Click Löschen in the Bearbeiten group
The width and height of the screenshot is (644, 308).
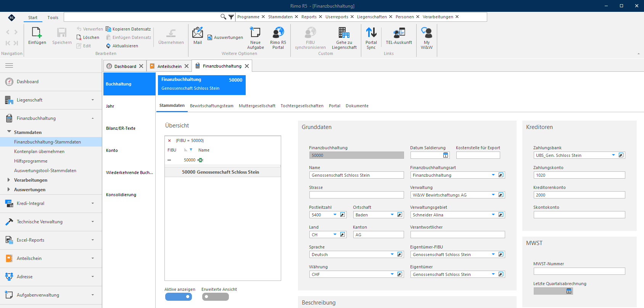88,37
